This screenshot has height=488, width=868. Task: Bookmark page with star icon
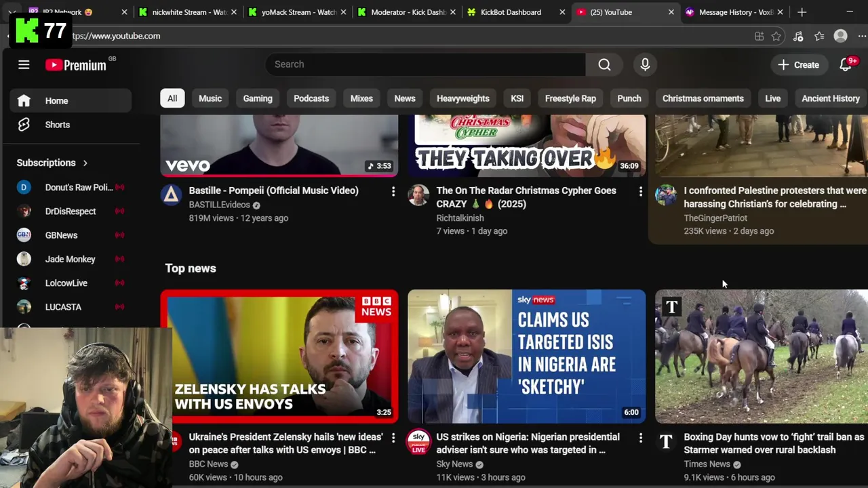776,36
